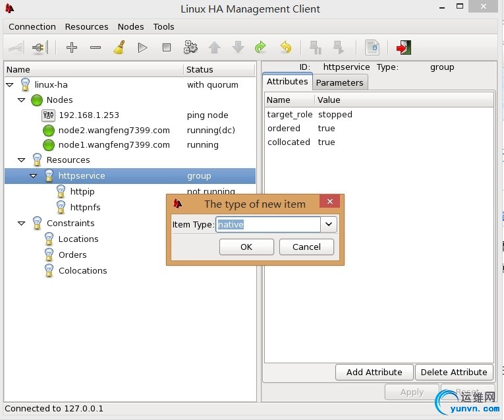Click the Status column header
The width and height of the screenshot is (504, 420).
click(219, 70)
